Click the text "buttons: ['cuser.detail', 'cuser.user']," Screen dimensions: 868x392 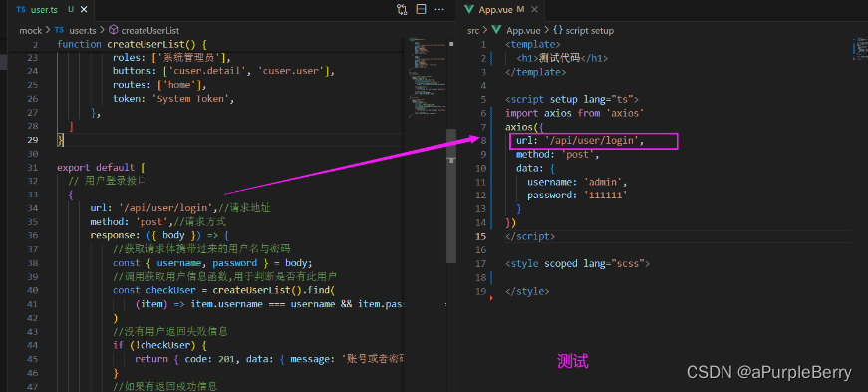click(223, 71)
